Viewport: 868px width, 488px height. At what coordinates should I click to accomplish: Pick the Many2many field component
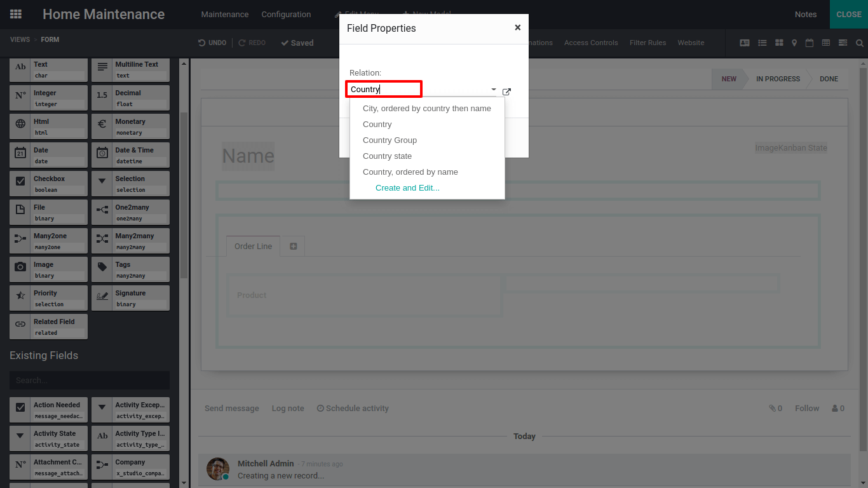[x=130, y=241]
